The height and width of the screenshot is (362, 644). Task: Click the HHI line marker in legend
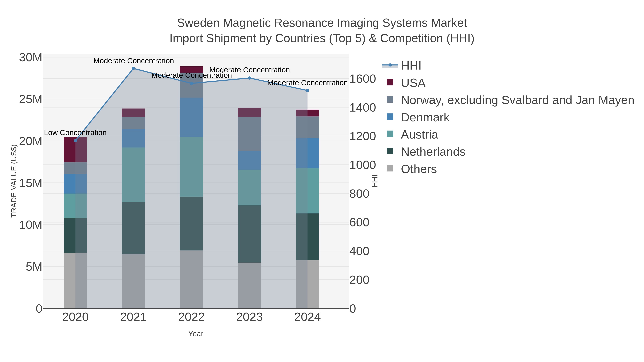pyautogui.click(x=390, y=65)
